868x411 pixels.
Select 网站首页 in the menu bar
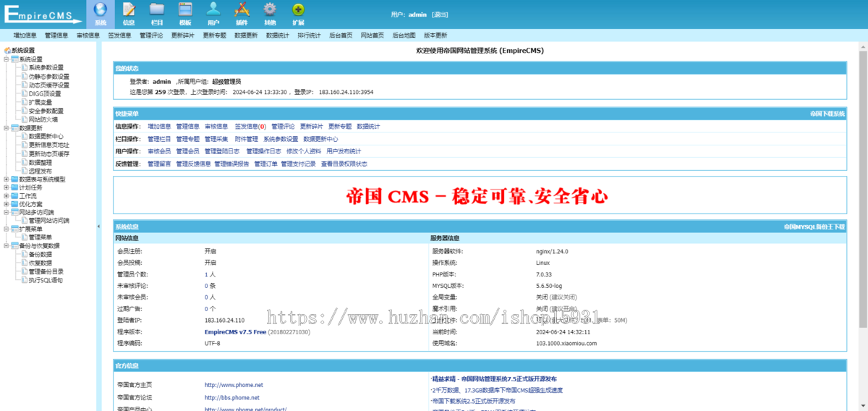pos(373,35)
